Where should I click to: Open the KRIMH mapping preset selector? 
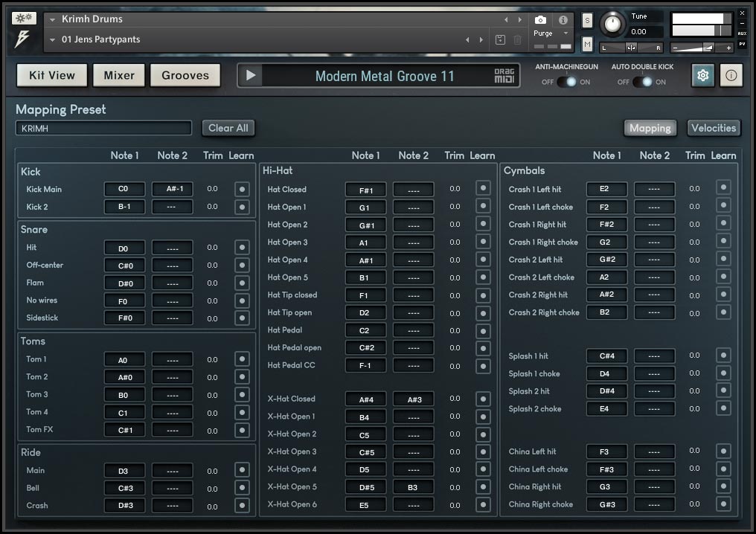(103, 128)
